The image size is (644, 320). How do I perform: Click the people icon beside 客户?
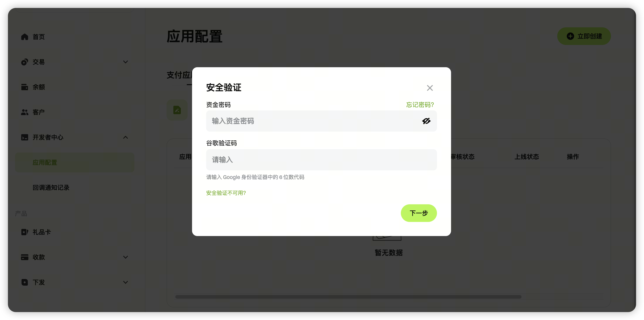click(x=24, y=112)
